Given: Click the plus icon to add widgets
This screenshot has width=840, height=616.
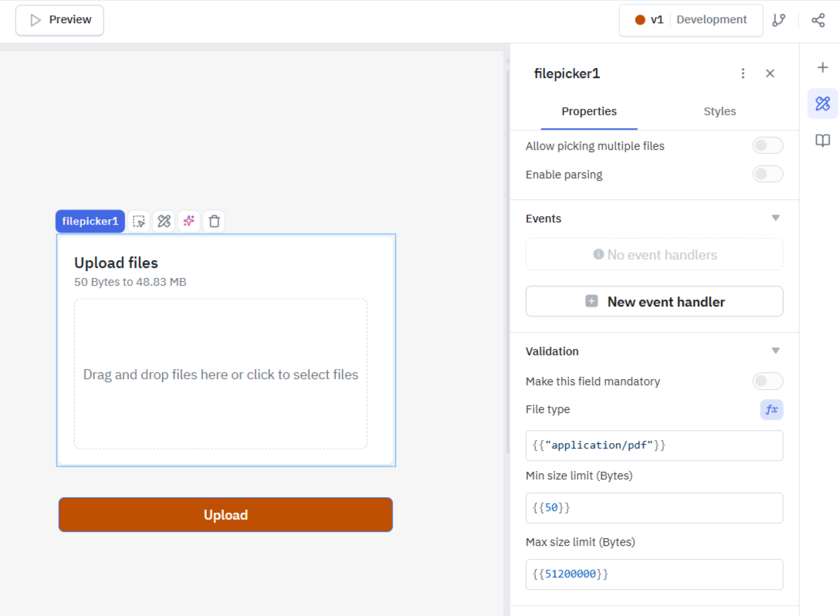Looking at the screenshot, I should click(821, 67).
